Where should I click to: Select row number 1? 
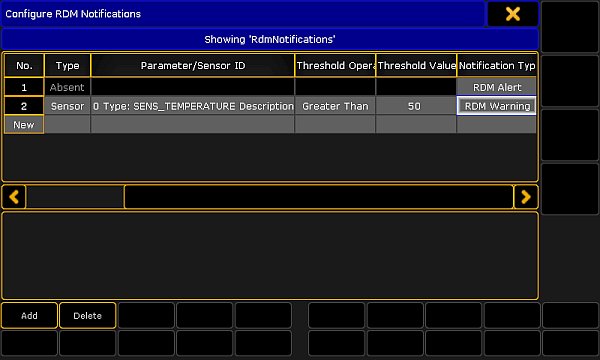click(24, 87)
